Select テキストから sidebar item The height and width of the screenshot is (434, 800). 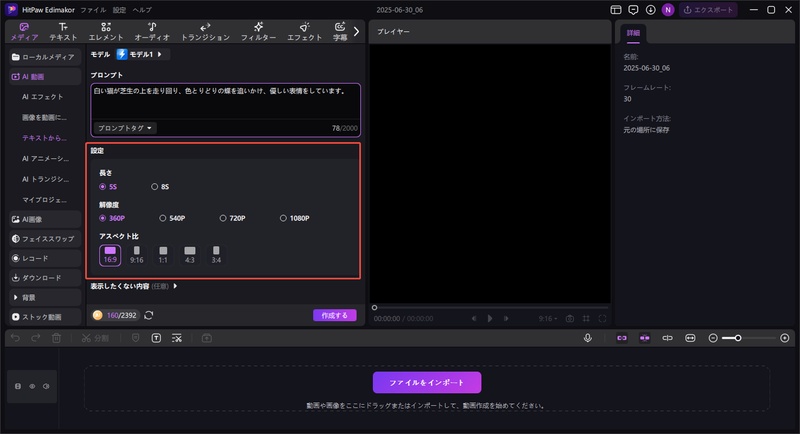pos(44,138)
